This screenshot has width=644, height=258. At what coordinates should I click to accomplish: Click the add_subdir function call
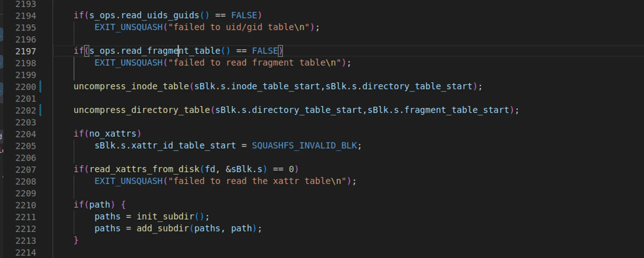(163, 228)
